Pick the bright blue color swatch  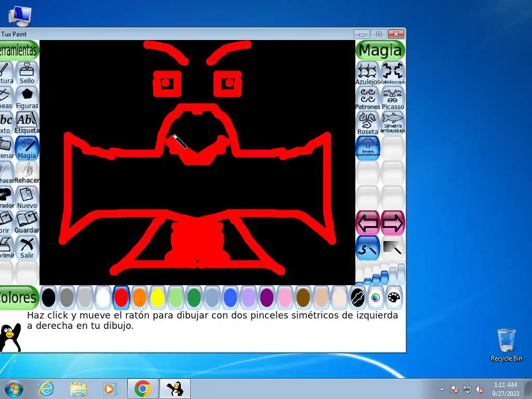pos(230,298)
